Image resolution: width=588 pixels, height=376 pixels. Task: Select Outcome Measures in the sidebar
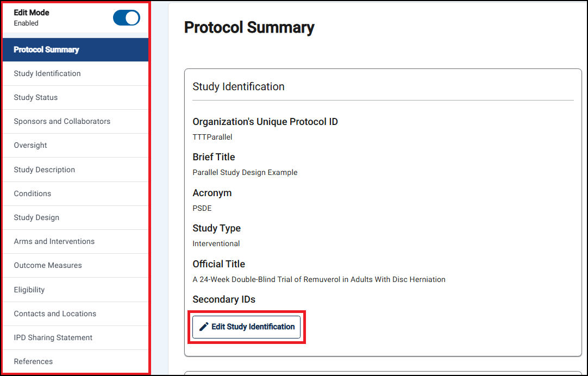coord(76,265)
